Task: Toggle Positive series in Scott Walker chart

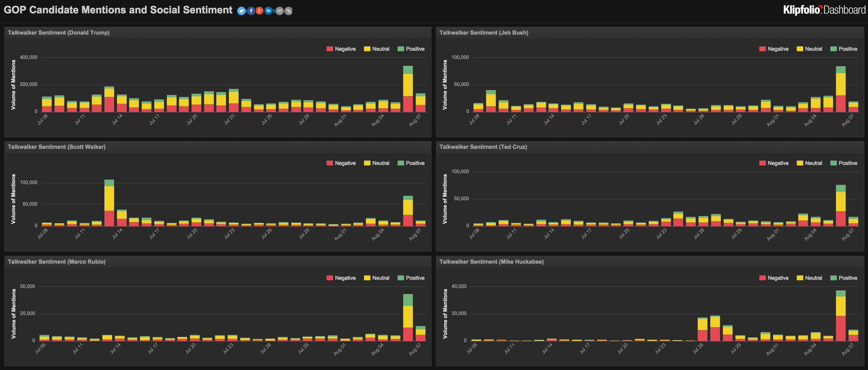Action: (411, 163)
